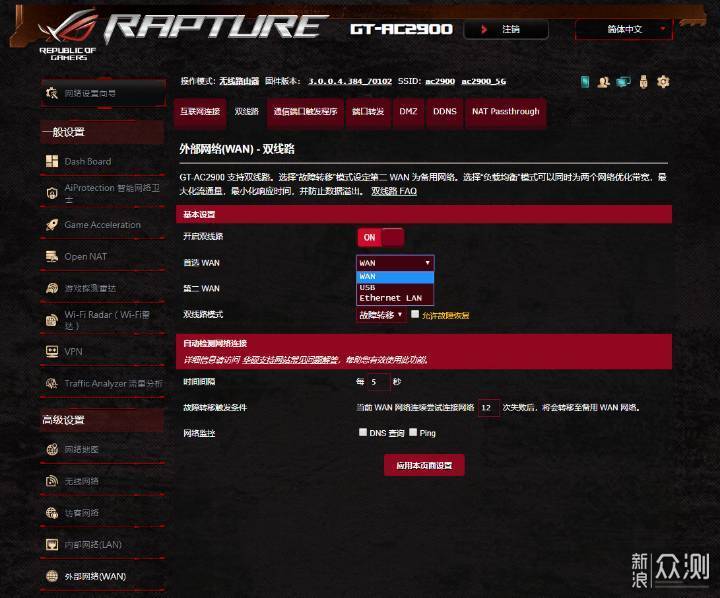Image resolution: width=720 pixels, height=598 pixels.
Task: Open the dual WAN mode failover dropdown
Action: tap(381, 315)
